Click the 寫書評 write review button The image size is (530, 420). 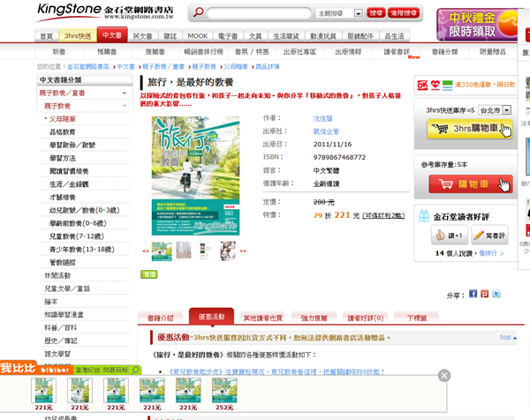click(x=489, y=235)
